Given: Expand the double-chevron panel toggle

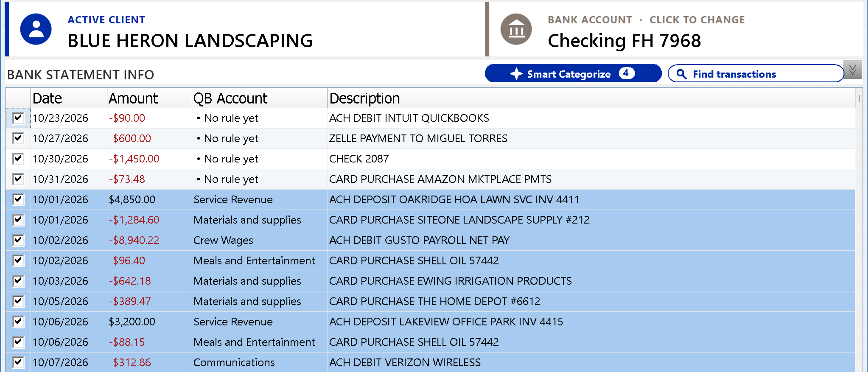Looking at the screenshot, I should pos(852,70).
